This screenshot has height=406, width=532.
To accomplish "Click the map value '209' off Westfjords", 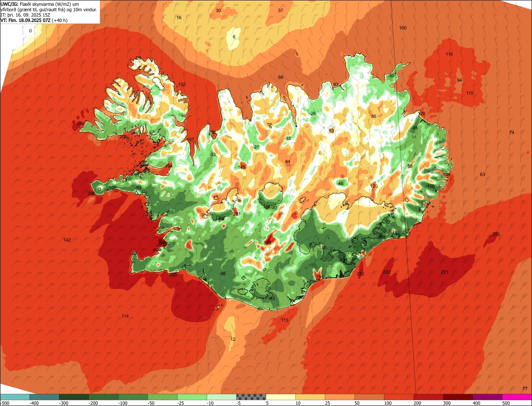I will coord(80,124).
